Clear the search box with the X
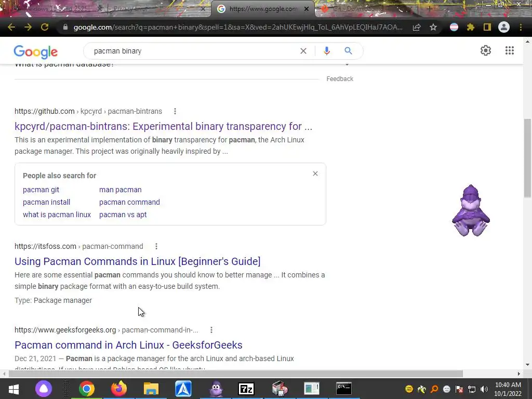532x399 pixels. point(303,51)
